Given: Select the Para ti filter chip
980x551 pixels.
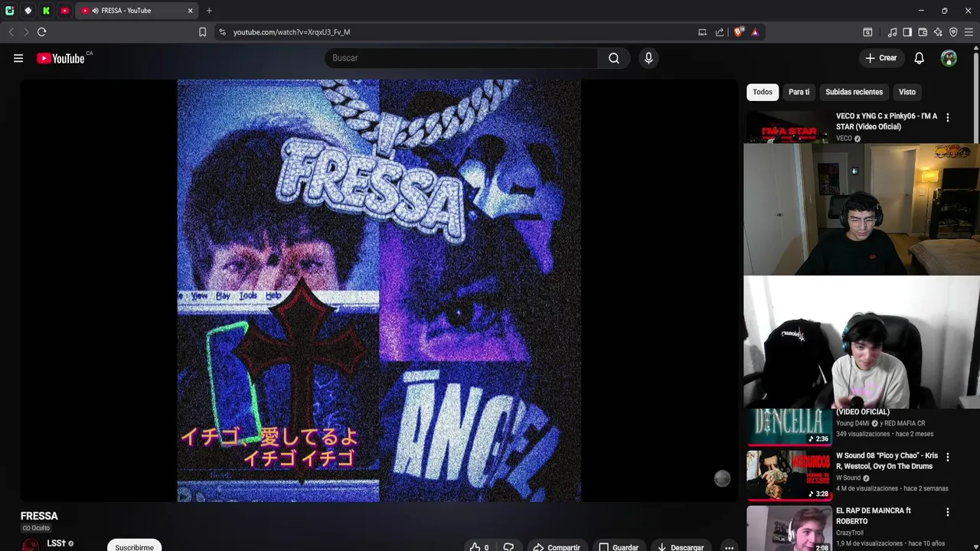Looking at the screenshot, I should pyautogui.click(x=799, y=92).
